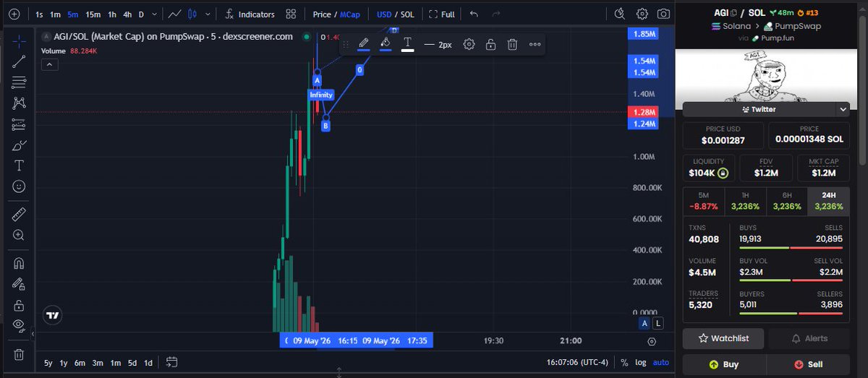
Task: Toggle stay in drawing mode
Action: pos(19,284)
